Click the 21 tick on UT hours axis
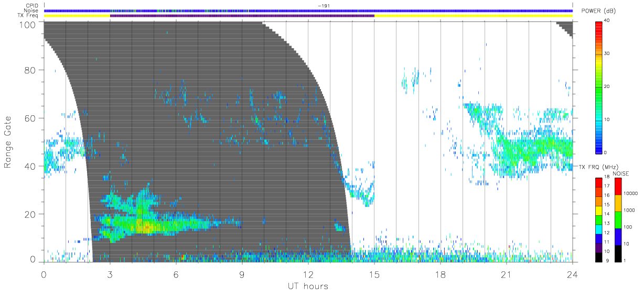Viewport: 644px width, 297px height. [506, 274]
